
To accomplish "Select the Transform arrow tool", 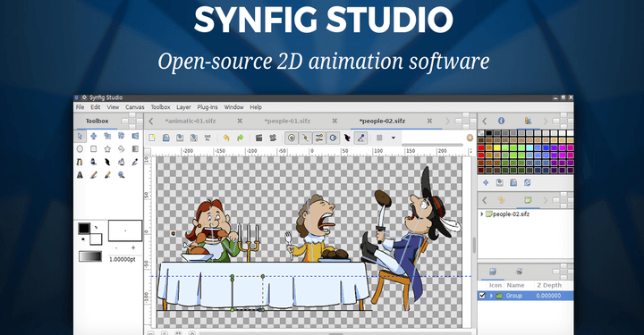I will coord(80,136).
